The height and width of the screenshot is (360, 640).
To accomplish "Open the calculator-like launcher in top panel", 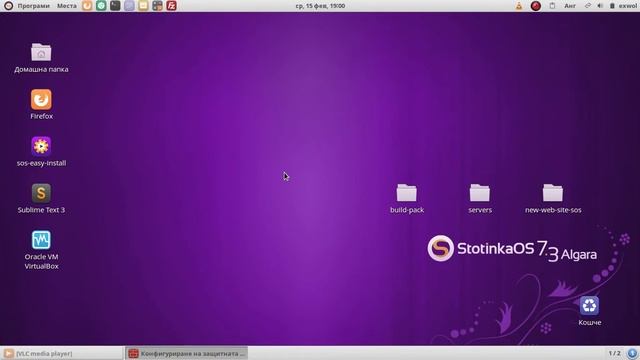I will pos(157,6).
